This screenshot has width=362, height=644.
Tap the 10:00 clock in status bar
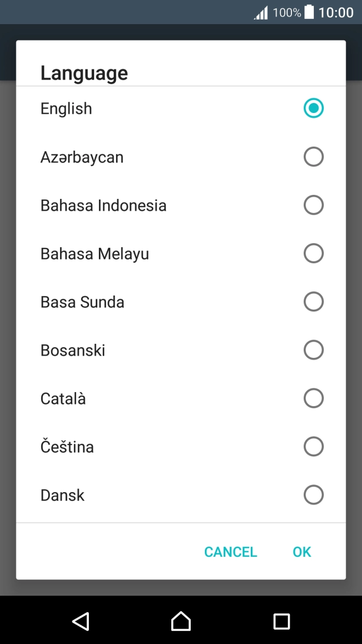336,12
